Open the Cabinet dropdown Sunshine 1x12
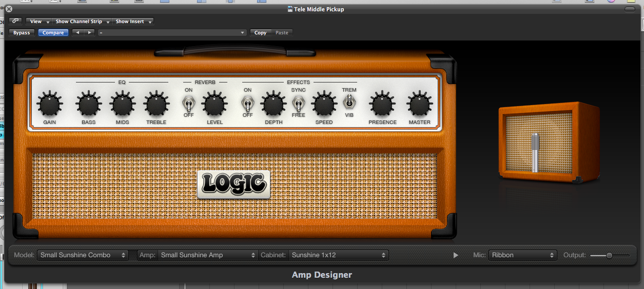644x289 pixels. tap(338, 255)
